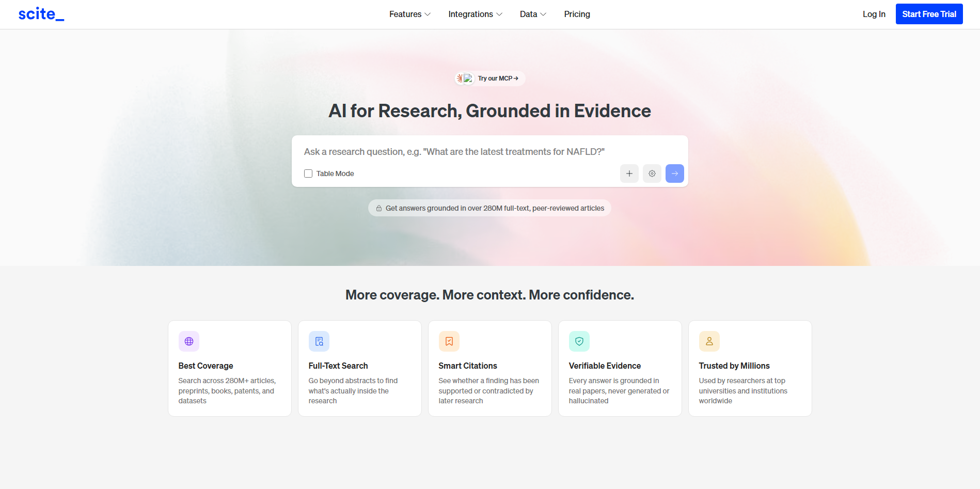Viewport: 980px width, 489px height.
Task: Click 'Every answer is grounded' description text
Action: [x=619, y=391]
